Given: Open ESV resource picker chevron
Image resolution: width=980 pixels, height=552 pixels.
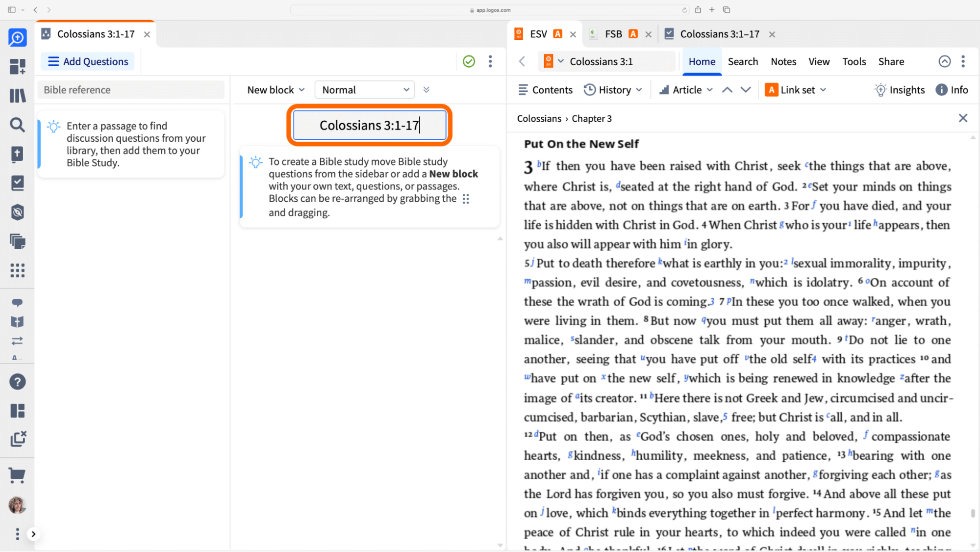Looking at the screenshot, I should [x=561, y=61].
